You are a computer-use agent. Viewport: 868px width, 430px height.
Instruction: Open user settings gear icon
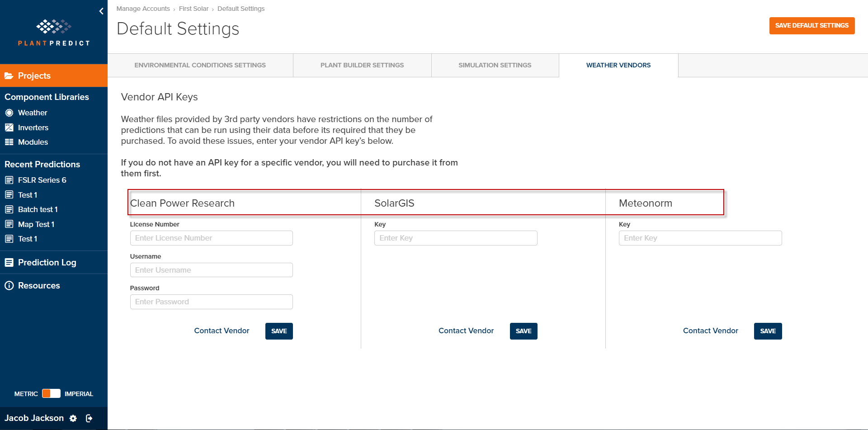73,419
